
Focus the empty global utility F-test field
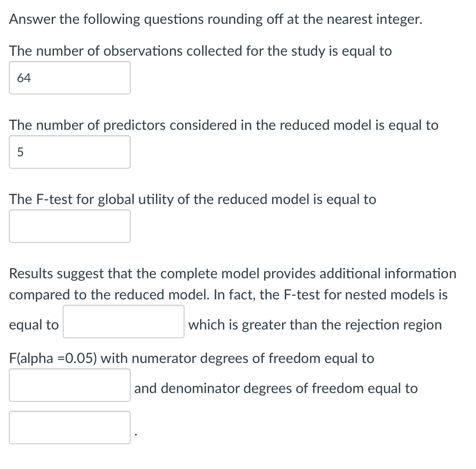70,226
